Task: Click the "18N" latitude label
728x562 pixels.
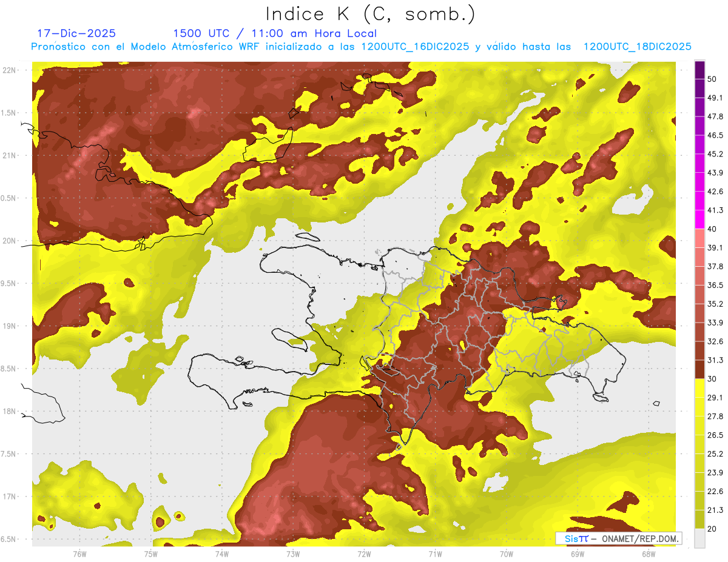Action: pos(10,411)
